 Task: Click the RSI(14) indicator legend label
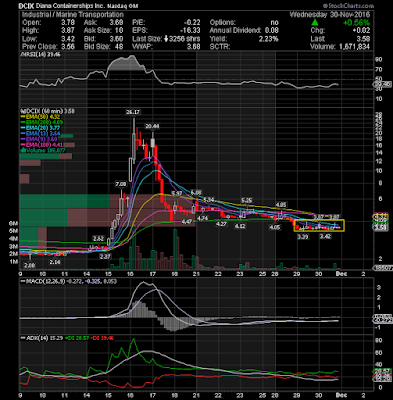pos(41,54)
